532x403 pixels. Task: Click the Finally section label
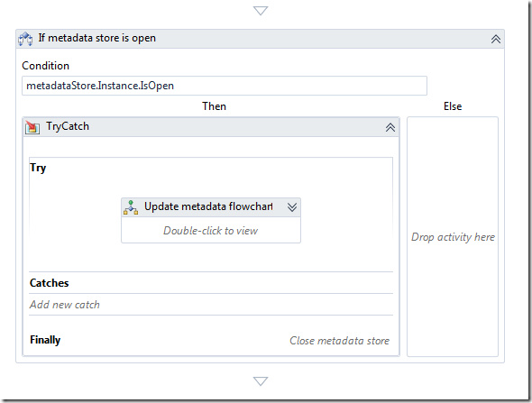tap(45, 340)
